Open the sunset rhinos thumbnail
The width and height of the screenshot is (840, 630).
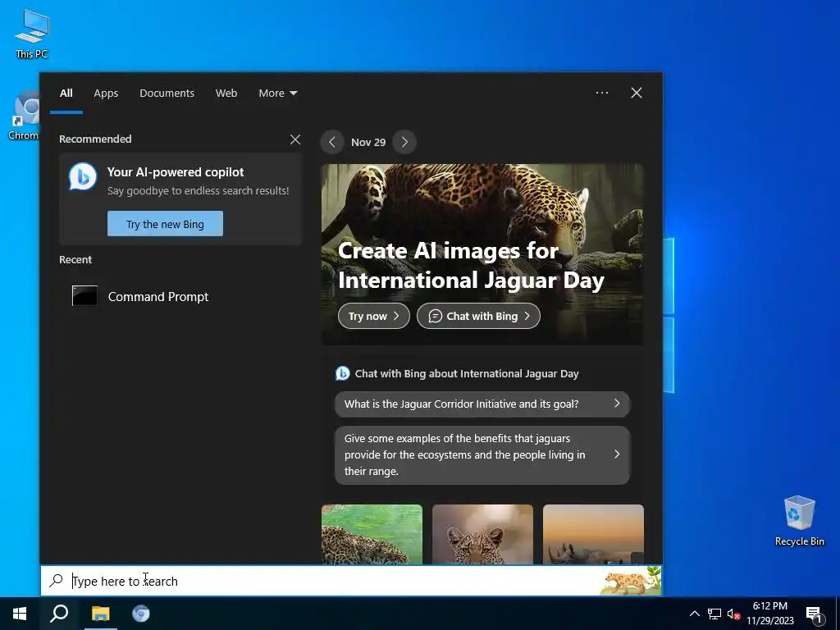point(593,534)
